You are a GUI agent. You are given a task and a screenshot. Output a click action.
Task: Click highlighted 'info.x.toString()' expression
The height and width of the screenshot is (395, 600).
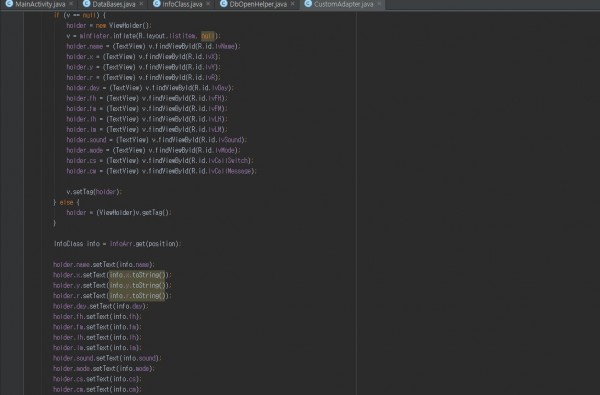tap(137, 275)
